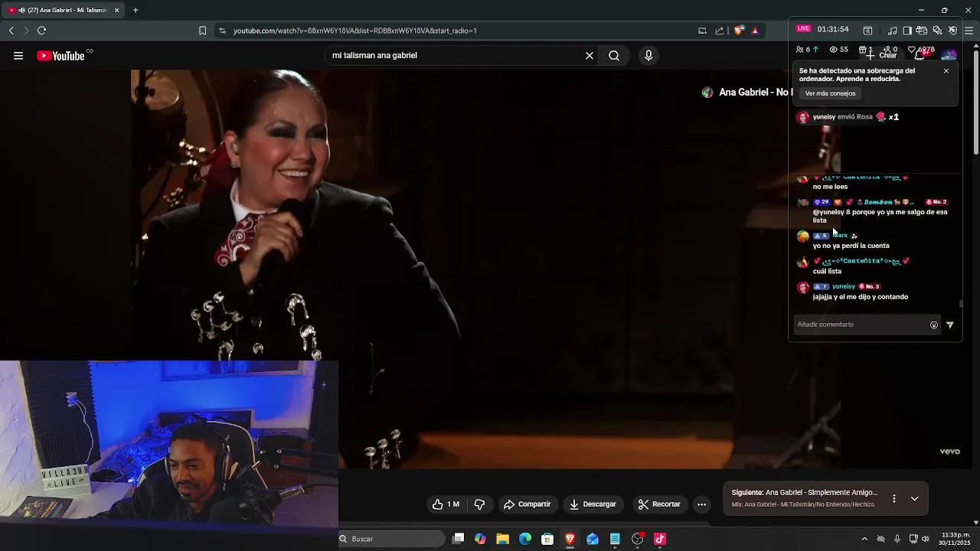Screen dimensions: 980x551
Task: Show hidden system tray icons chevron
Action: coord(864,539)
